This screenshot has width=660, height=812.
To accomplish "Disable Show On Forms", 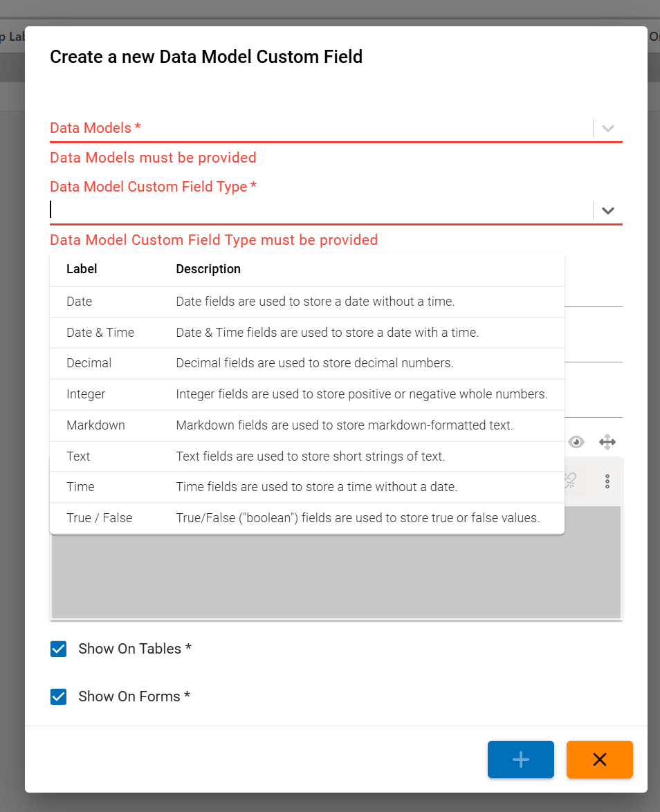I will (x=58, y=696).
